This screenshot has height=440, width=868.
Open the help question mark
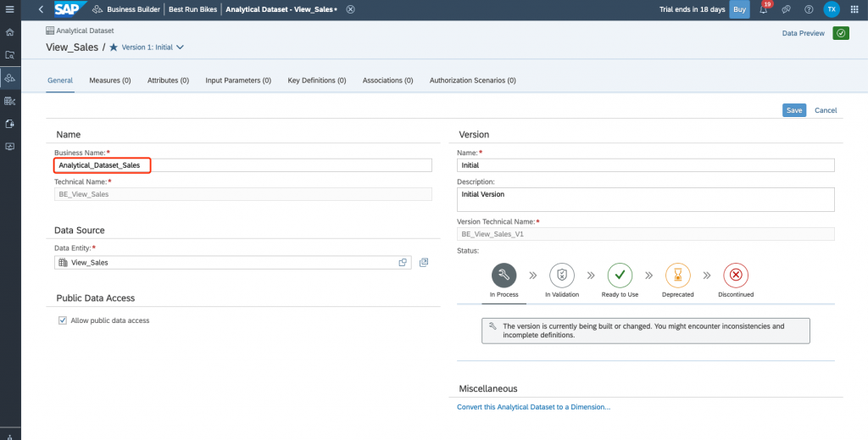click(809, 9)
